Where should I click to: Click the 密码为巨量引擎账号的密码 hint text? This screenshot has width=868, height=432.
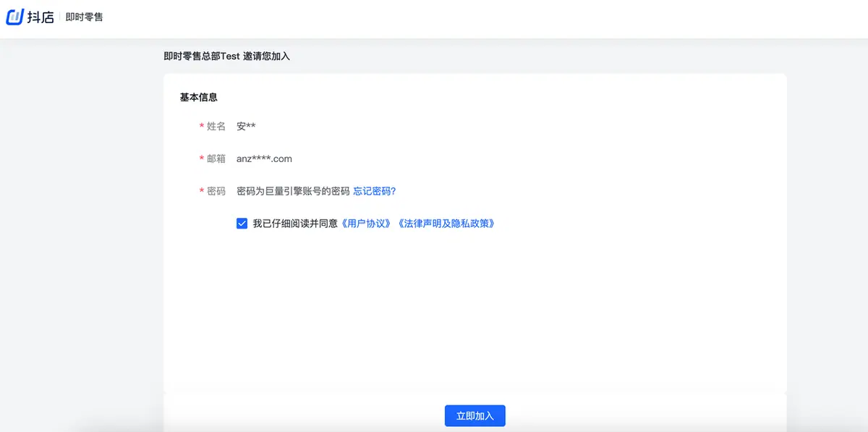[293, 191]
